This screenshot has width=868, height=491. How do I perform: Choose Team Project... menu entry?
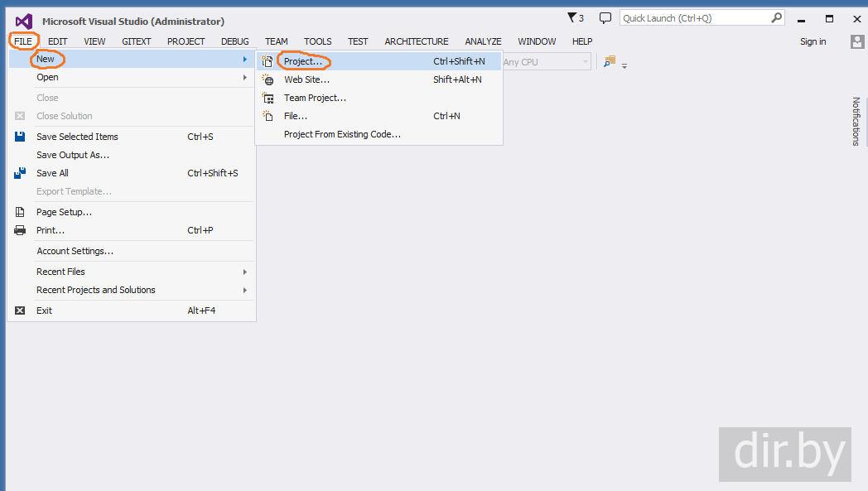[379, 98]
